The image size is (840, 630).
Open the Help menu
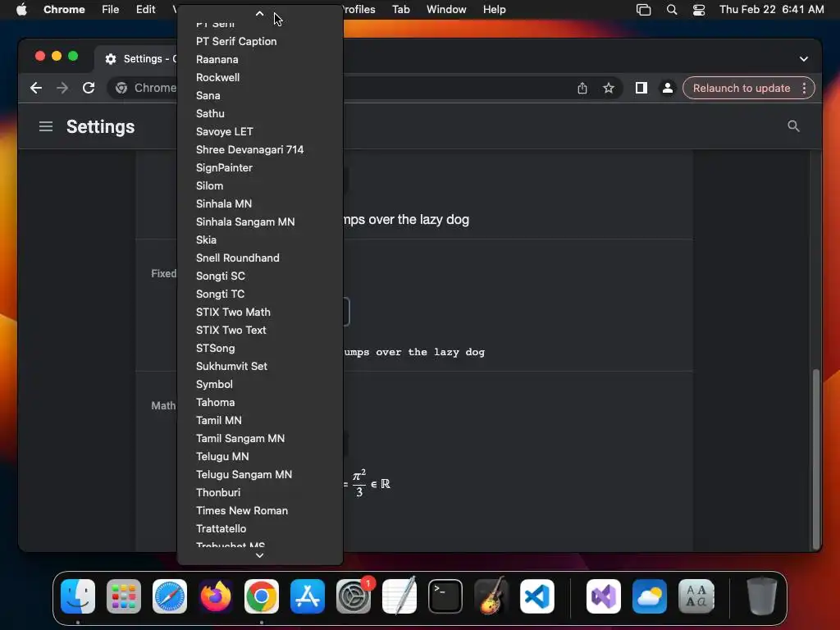[494, 10]
